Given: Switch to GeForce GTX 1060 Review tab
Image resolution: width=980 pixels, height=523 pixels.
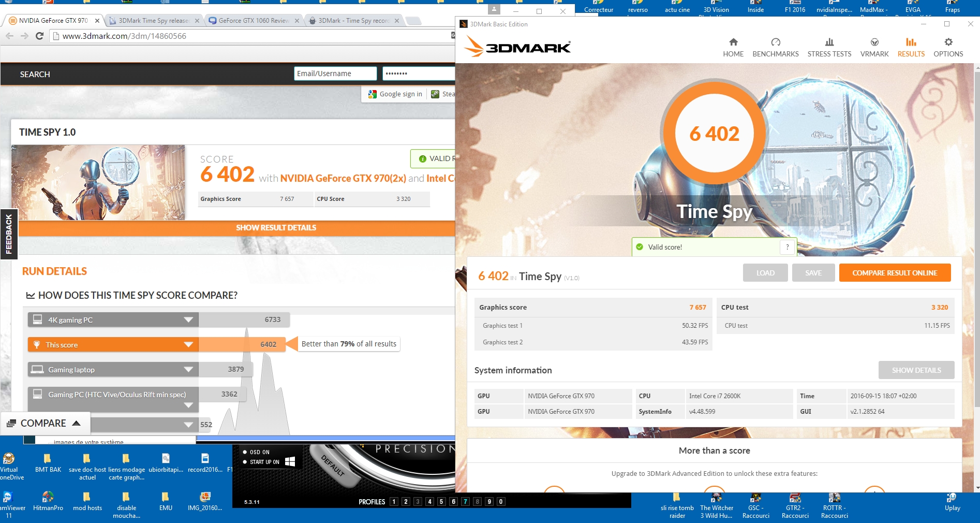Looking at the screenshot, I should [x=253, y=21].
